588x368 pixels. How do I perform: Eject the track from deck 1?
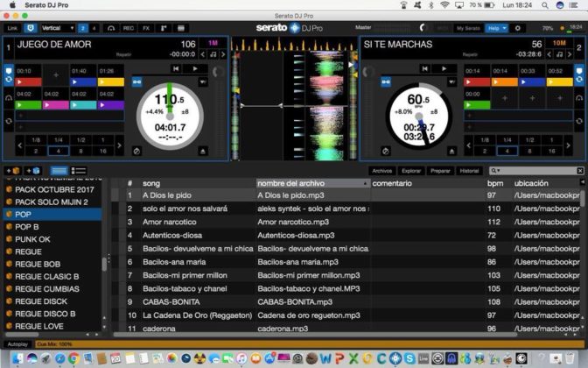point(203,152)
